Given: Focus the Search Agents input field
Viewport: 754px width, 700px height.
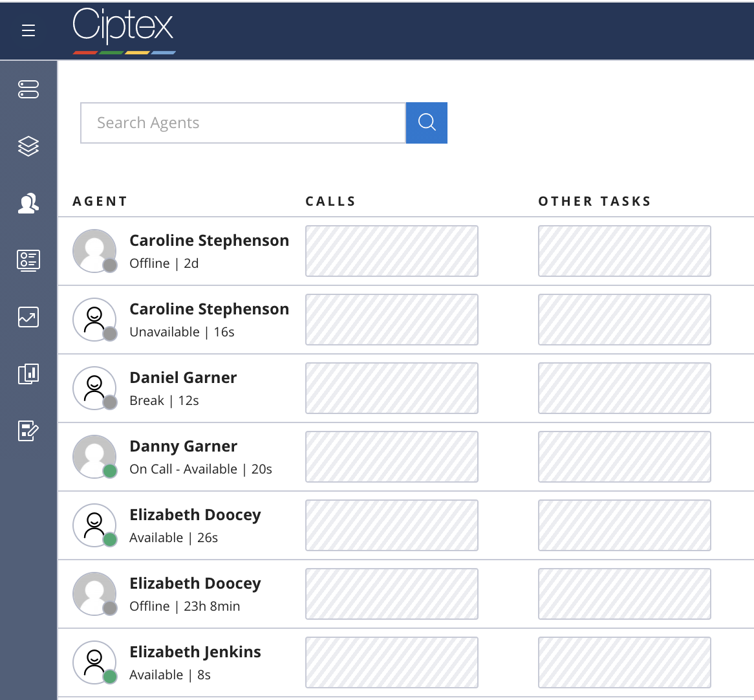Looking at the screenshot, I should [x=243, y=123].
